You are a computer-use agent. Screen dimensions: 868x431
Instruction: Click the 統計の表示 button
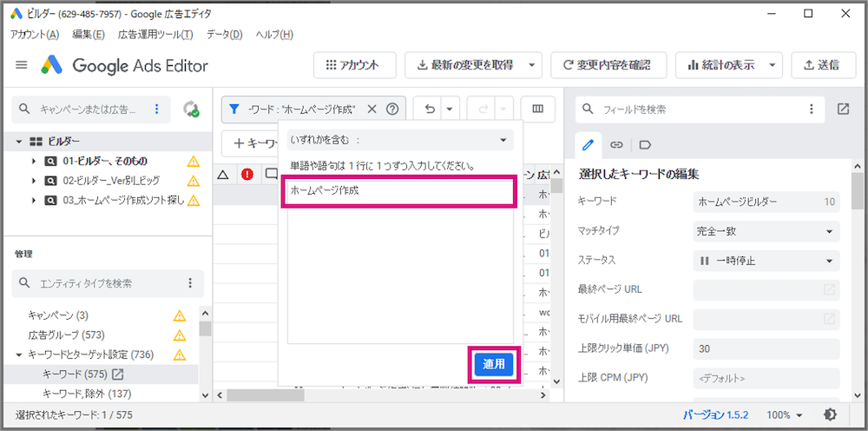coord(720,65)
